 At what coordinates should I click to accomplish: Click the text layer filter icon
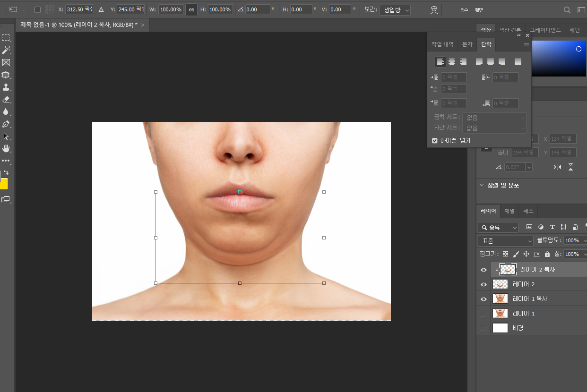click(552, 227)
